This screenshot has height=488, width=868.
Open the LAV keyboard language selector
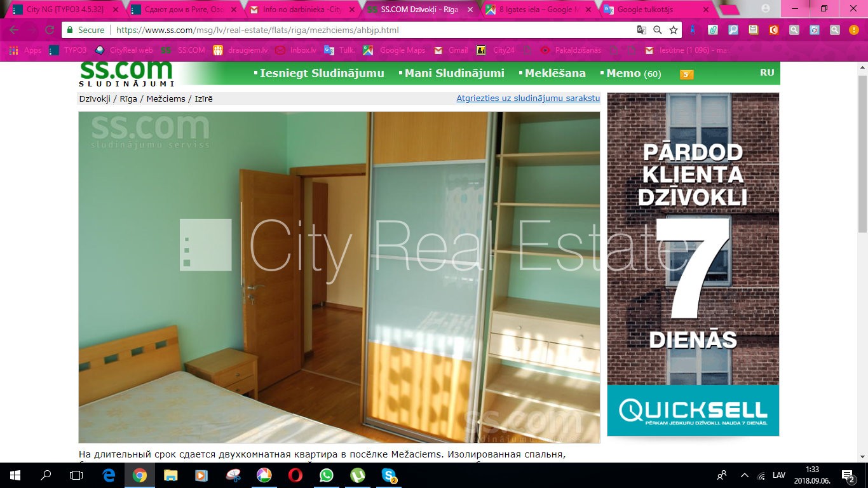pos(778,475)
